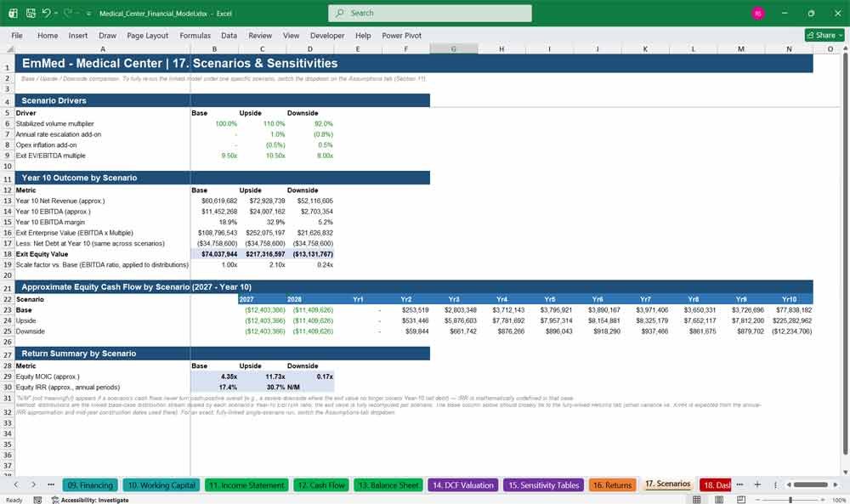
Task: Click the left ellipsis for hidden sheets
Action: 51,484
